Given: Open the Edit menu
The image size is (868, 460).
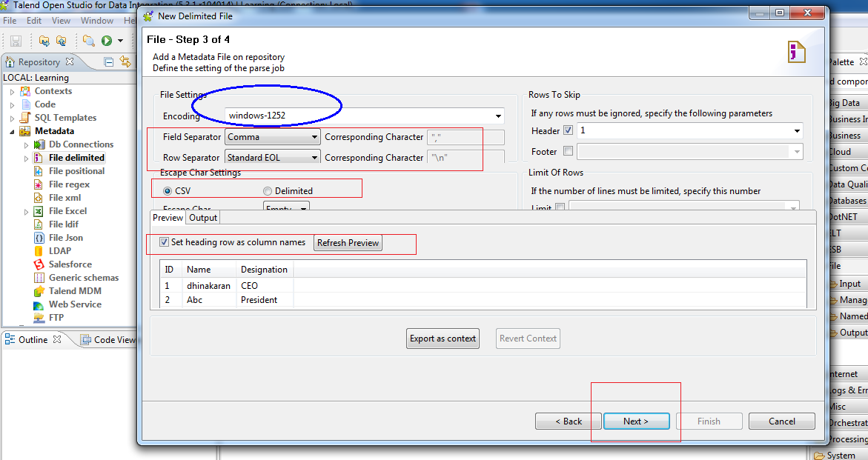Looking at the screenshot, I should (x=34, y=21).
